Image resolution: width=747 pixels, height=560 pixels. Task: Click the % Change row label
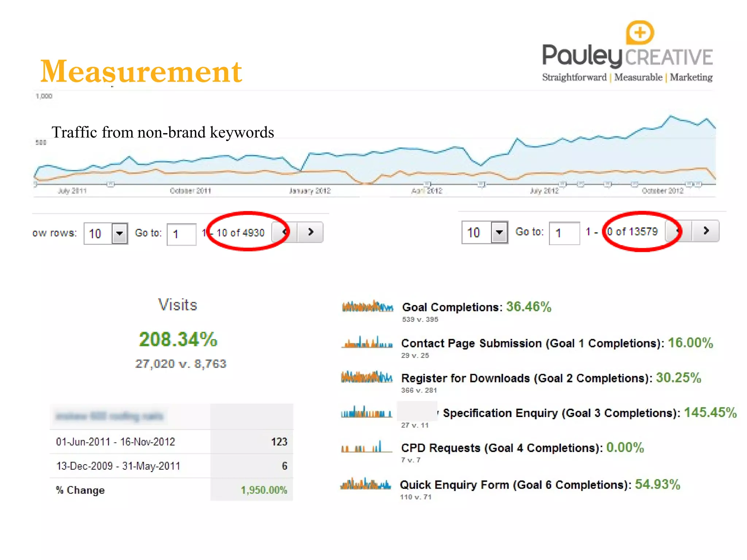[x=80, y=490]
